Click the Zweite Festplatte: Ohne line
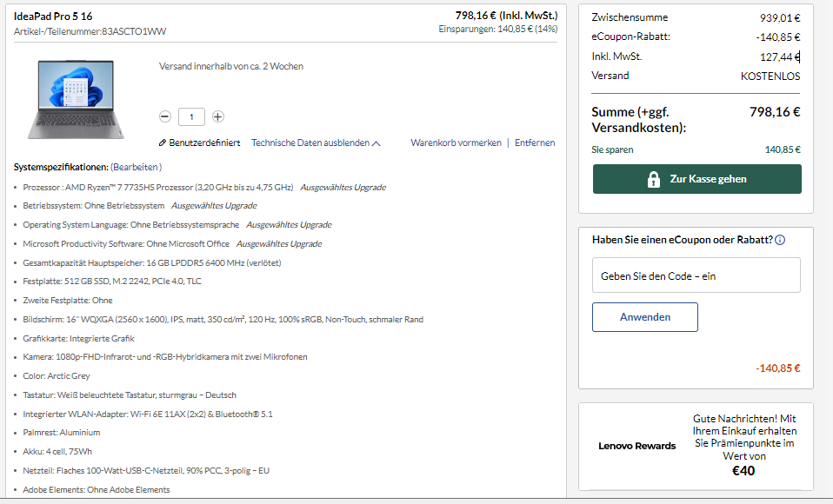 click(x=68, y=301)
